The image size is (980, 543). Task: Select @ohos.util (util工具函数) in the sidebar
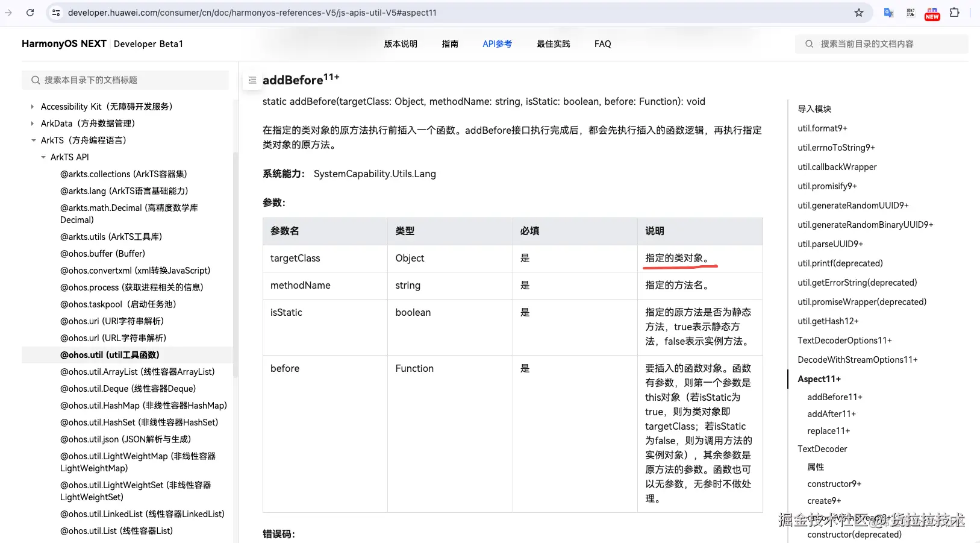[x=110, y=355]
